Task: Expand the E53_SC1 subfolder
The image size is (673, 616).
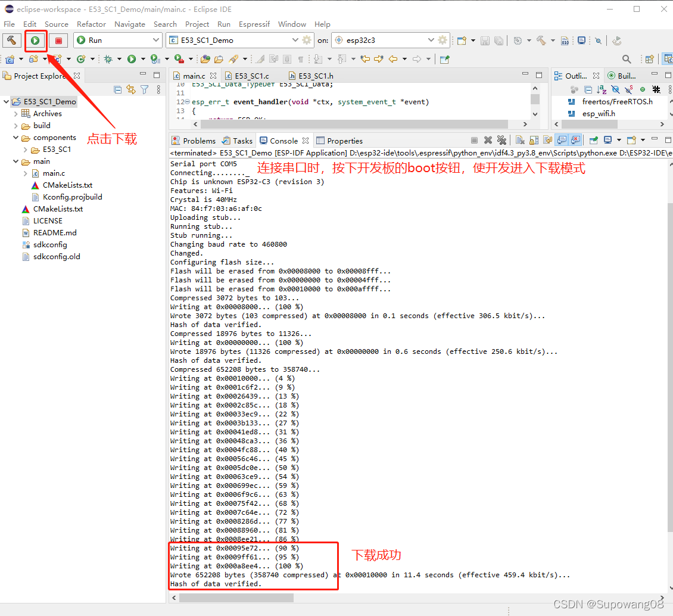Action: click(x=26, y=150)
